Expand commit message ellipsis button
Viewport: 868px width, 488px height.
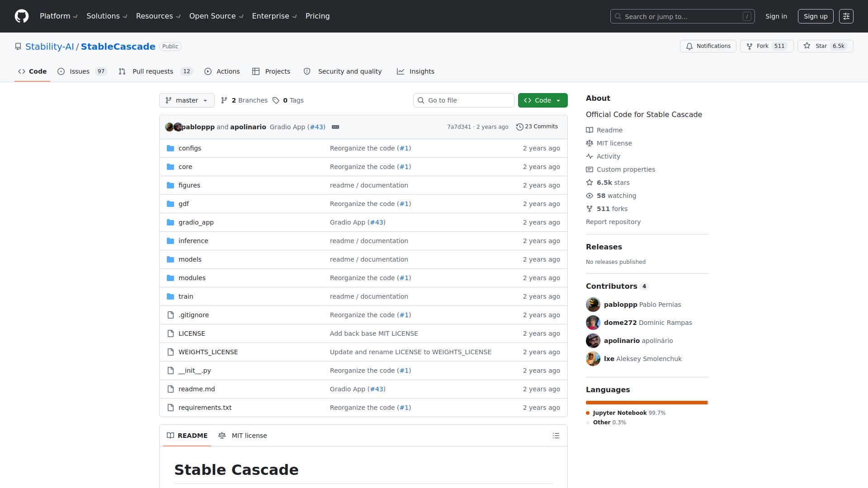(335, 127)
